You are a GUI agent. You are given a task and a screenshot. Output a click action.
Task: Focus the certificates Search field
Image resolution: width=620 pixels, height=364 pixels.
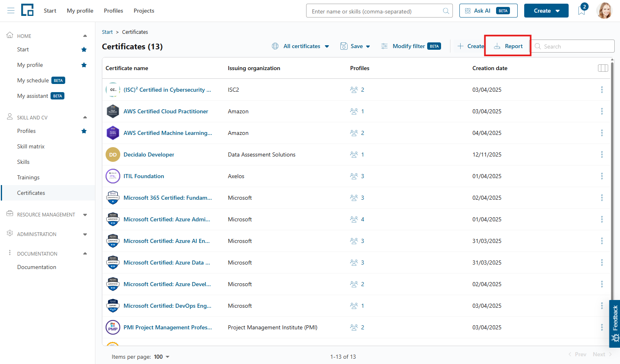[x=573, y=46]
